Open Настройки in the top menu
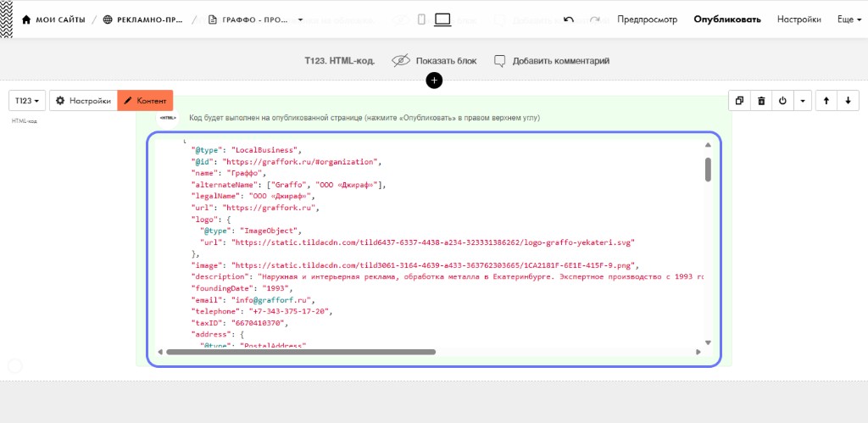 pos(798,19)
